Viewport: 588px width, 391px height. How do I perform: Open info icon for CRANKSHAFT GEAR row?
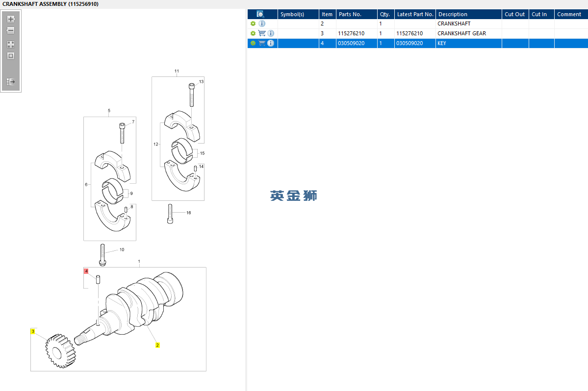point(271,33)
